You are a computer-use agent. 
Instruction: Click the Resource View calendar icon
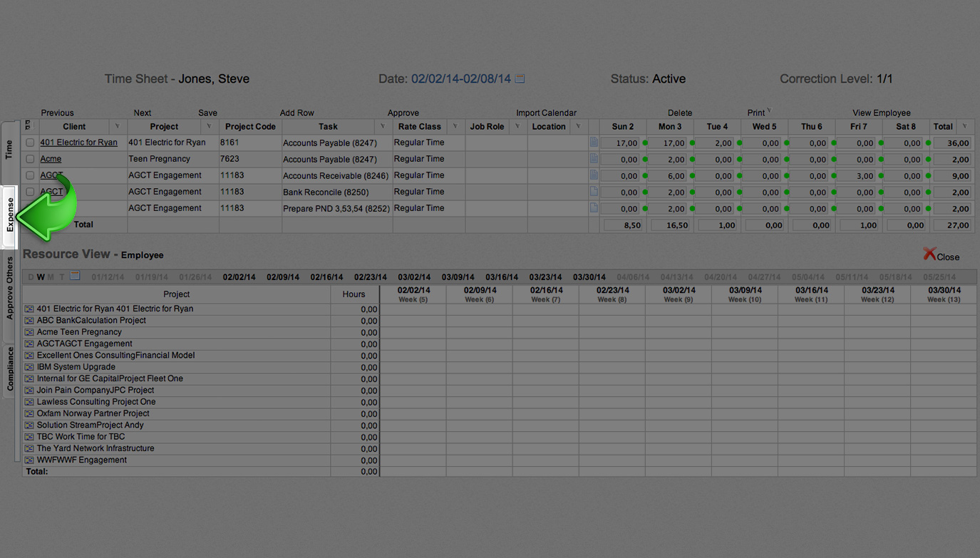click(75, 277)
